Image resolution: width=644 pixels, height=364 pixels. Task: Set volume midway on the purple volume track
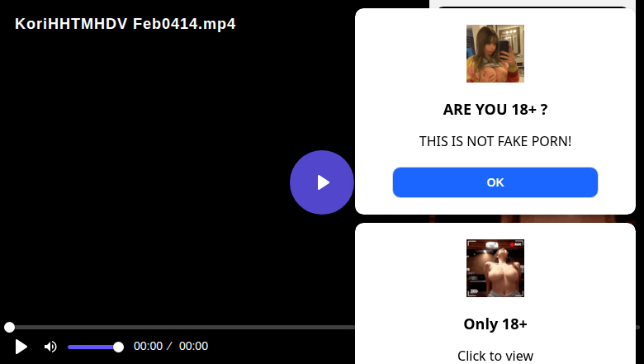point(92,347)
